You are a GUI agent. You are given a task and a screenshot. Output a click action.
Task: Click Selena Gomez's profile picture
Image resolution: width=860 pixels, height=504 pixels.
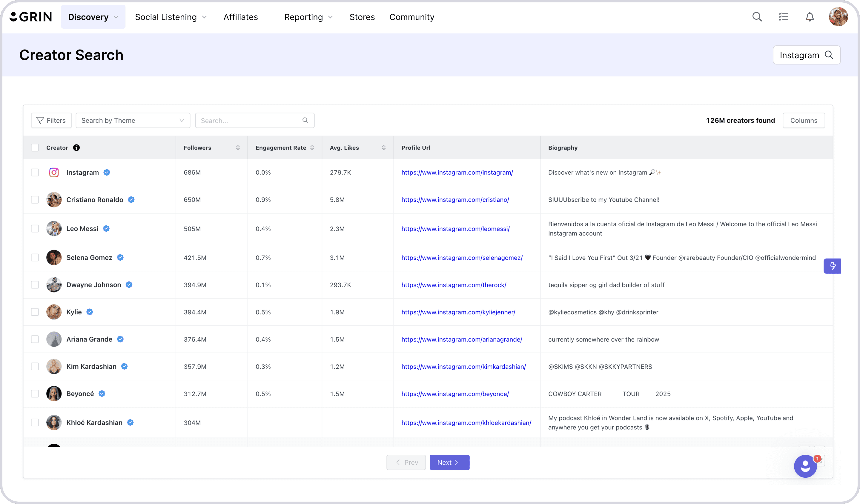coord(54,258)
